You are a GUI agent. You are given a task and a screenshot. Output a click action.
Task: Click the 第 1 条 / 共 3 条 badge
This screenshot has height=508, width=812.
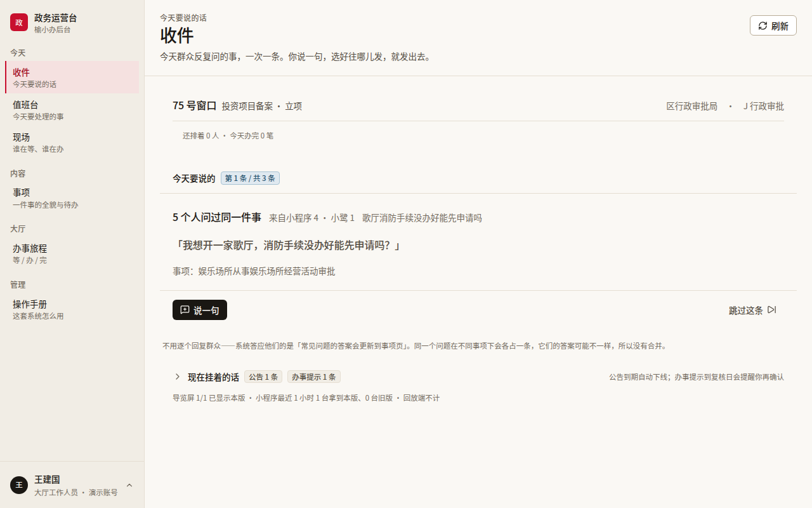250,178
